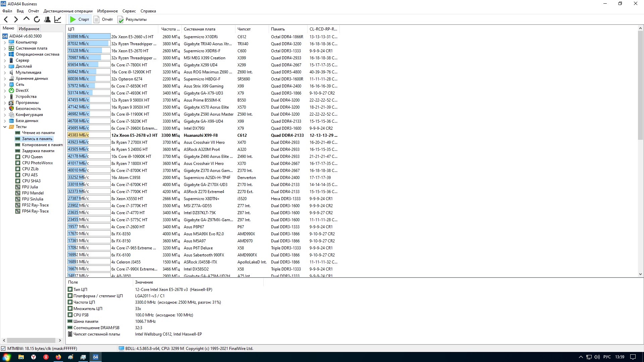Toggle the status bar MTMBW checkbox
This screenshot has height=362, width=644.
(3, 349)
